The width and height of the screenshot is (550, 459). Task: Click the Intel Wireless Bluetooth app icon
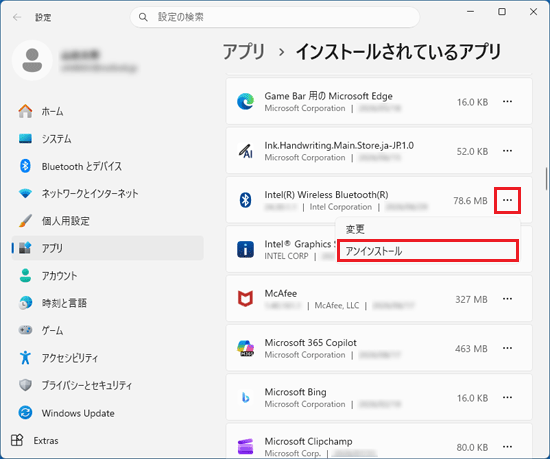(246, 200)
